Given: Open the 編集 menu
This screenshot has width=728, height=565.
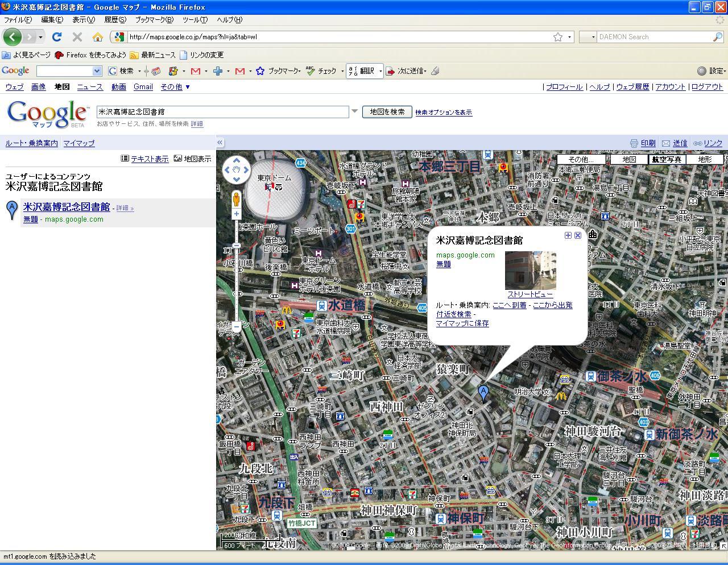Looking at the screenshot, I should tap(52, 20).
